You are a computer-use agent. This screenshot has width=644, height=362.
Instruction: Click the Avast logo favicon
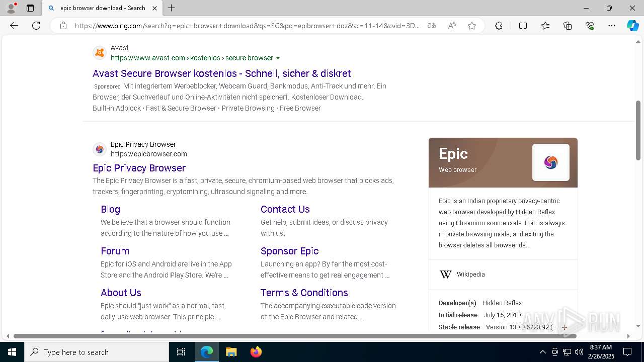click(100, 53)
